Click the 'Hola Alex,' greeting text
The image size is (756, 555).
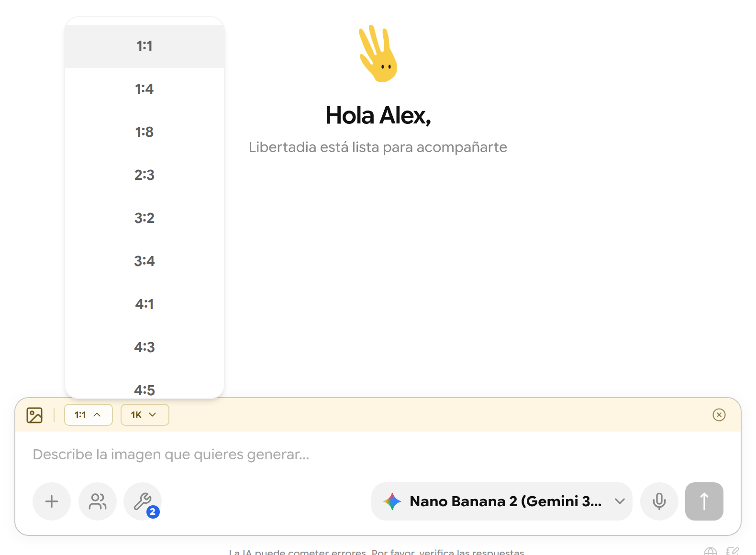point(378,116)
